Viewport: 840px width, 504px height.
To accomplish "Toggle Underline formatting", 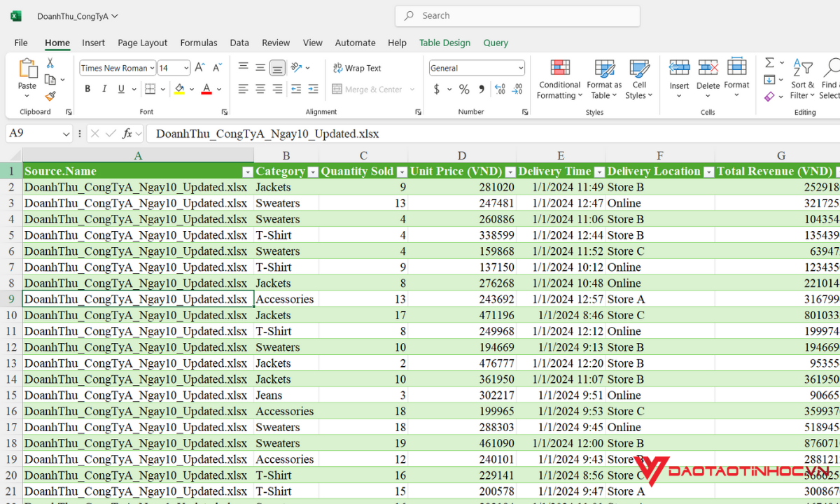I will (121, 89).
